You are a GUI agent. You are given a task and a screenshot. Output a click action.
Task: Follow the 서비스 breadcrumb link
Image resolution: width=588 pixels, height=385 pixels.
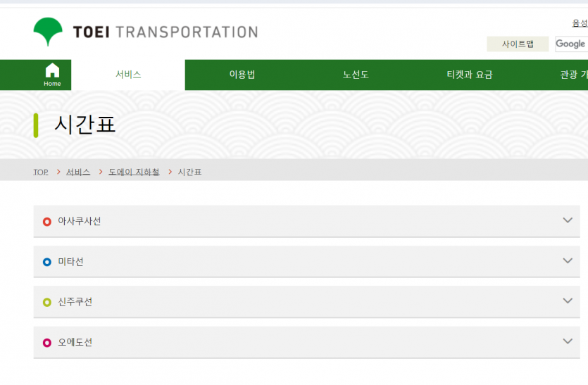point(78,172)
